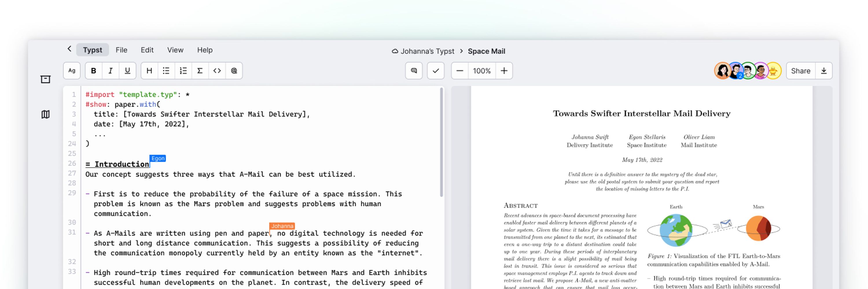The image size is (868, 289).
Task: Click the preview title 'Towards Swifter Interstellar Mail Delivery'
Action: 641,113
